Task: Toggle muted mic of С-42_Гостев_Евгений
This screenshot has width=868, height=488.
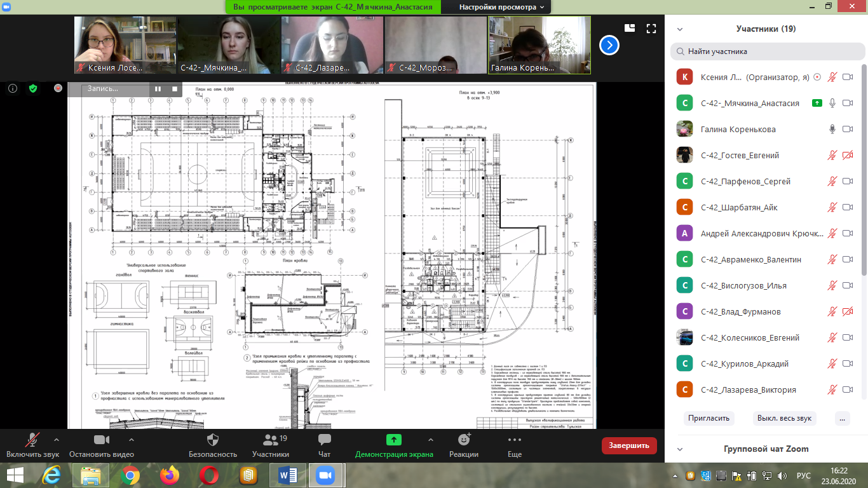Action: click(832, 155)
